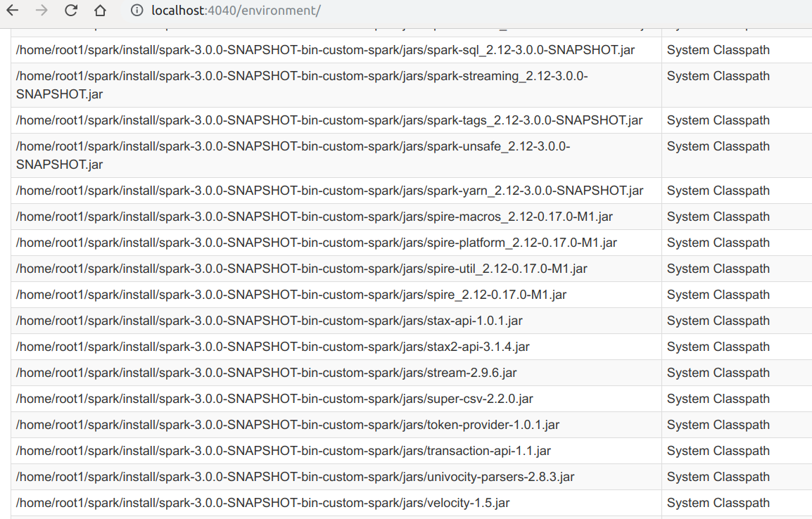Click System Classpath for stream-2.9.6 row
This screenshot has height=519, width=812.
[718, 373]
